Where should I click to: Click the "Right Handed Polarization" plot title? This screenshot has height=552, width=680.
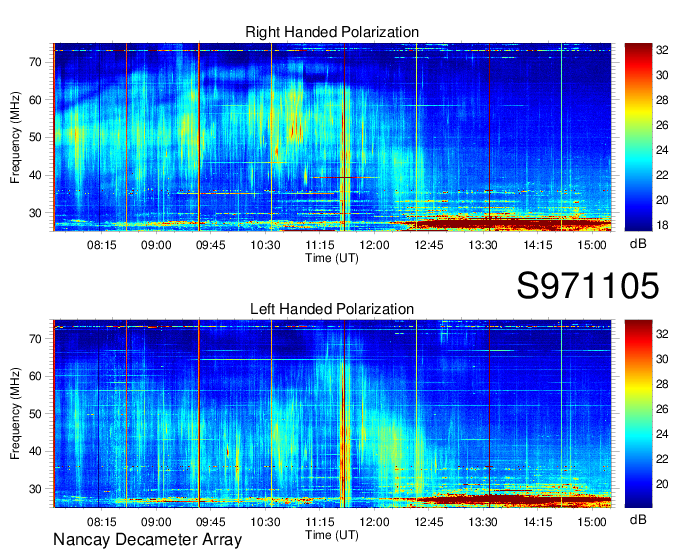click(x=332, y=32)
